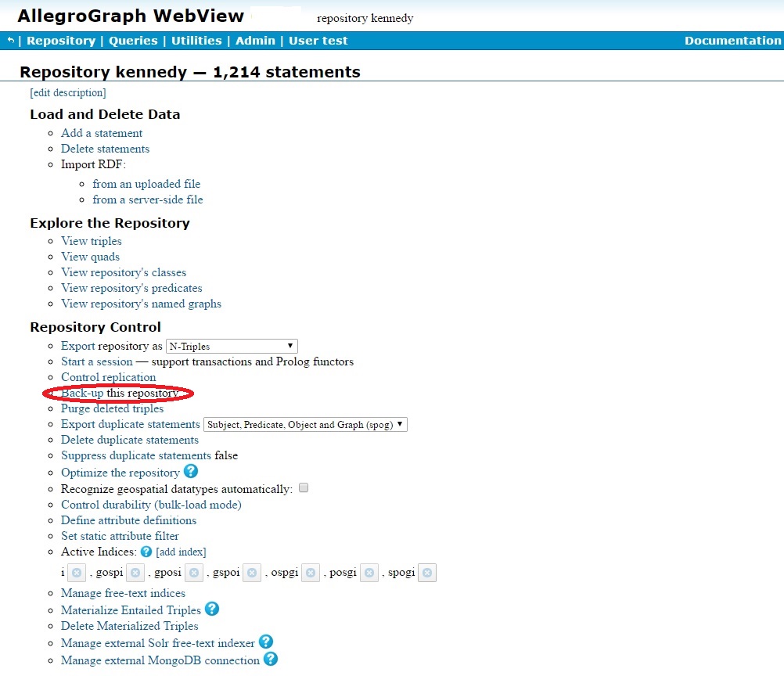Image resolution: width=784 pixels, height=676 pixels.
Task: Click help icon next to Optimize the repository
Action: tap(191, 472)
